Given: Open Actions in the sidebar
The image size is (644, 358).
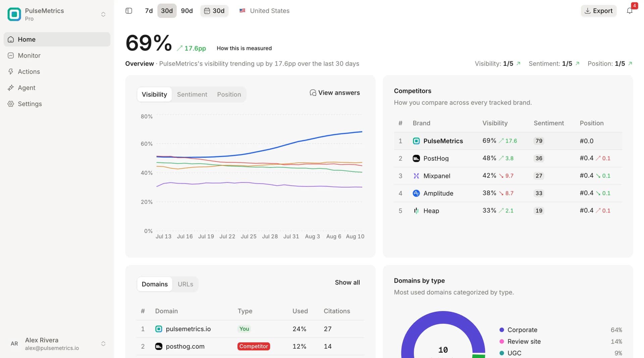Looking at the screenshot, I should pos(57,71).
